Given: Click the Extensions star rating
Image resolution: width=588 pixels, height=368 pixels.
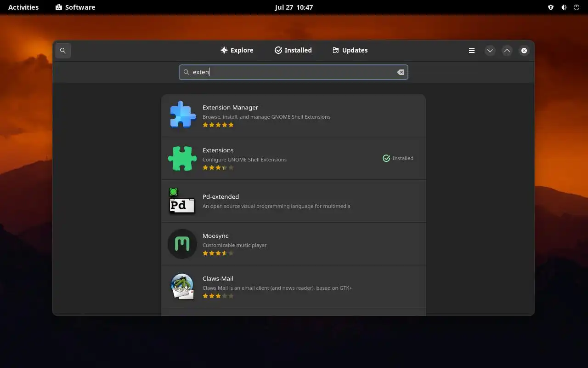Looking at the screenshot, I should click(x=218, y=167).
